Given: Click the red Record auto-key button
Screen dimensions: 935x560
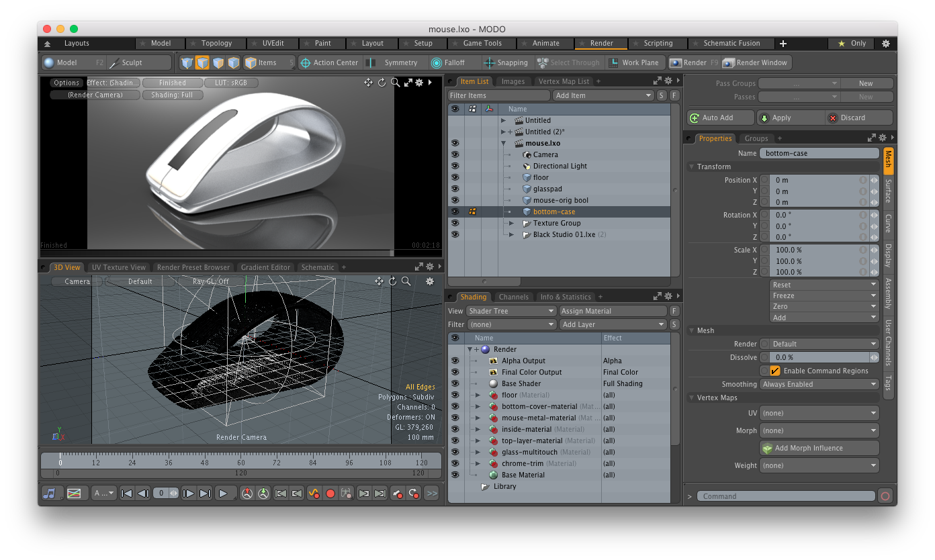Looking at the screenshot, I should (330, 493).
